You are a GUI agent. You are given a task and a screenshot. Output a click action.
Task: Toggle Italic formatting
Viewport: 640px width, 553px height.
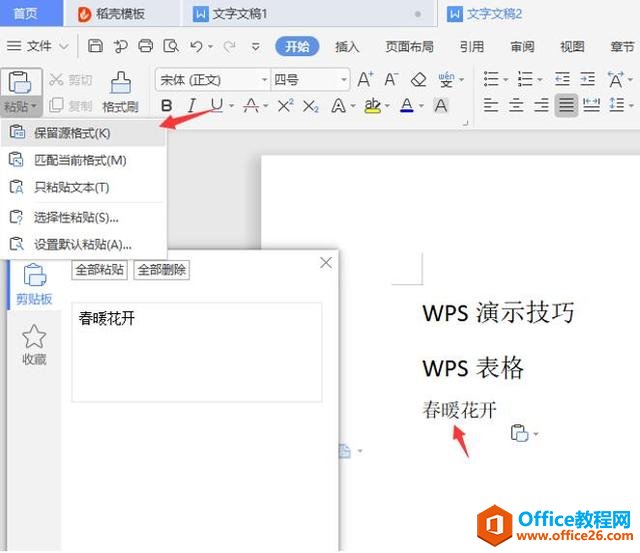click(191, 106)
